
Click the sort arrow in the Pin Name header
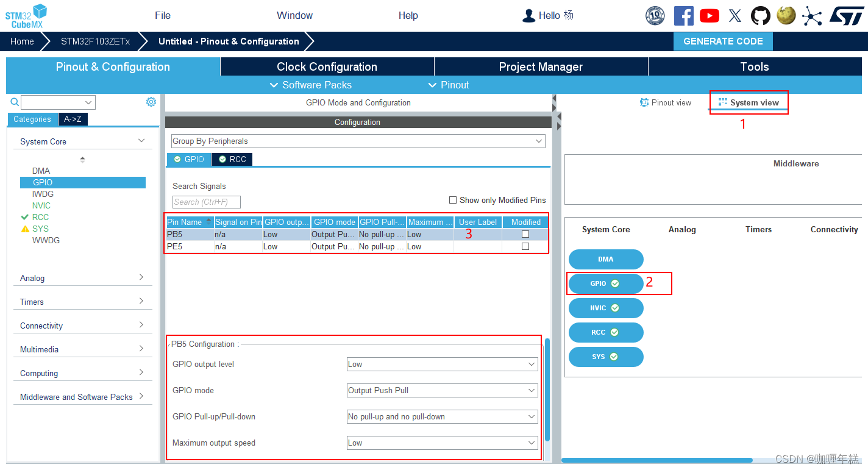click(209, 222)
